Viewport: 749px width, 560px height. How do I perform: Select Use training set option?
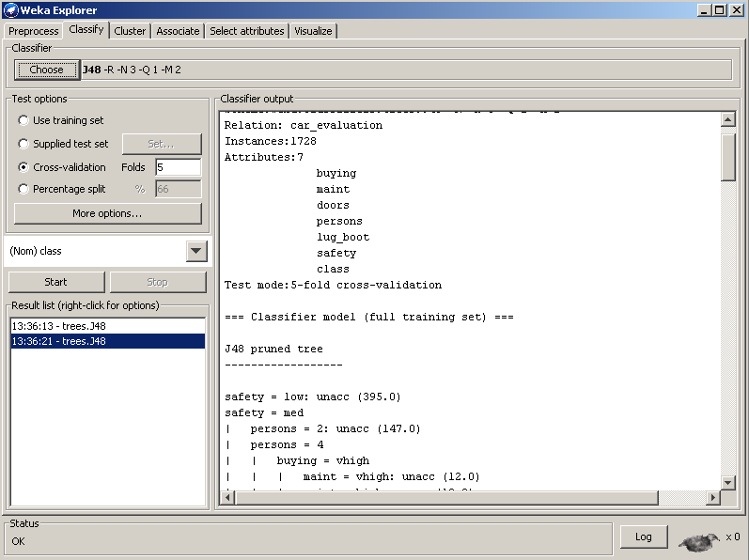pos(23,120)
